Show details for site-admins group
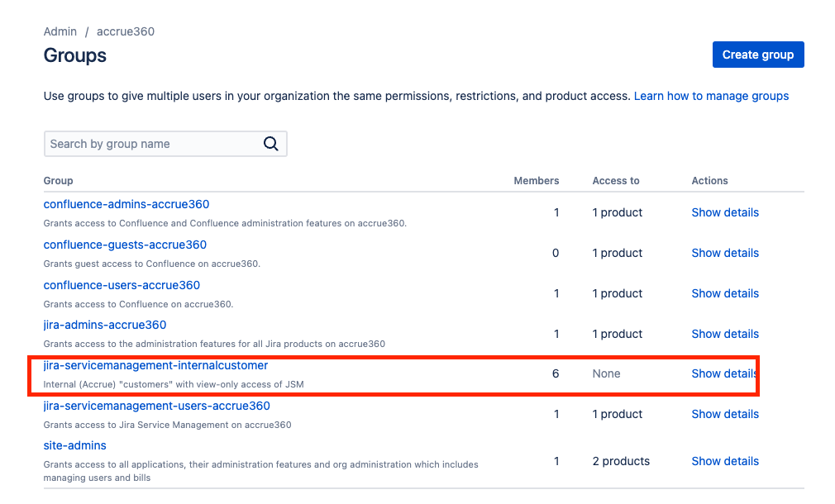The height and width of the screenshot is (504, 835). pos(725,461)
